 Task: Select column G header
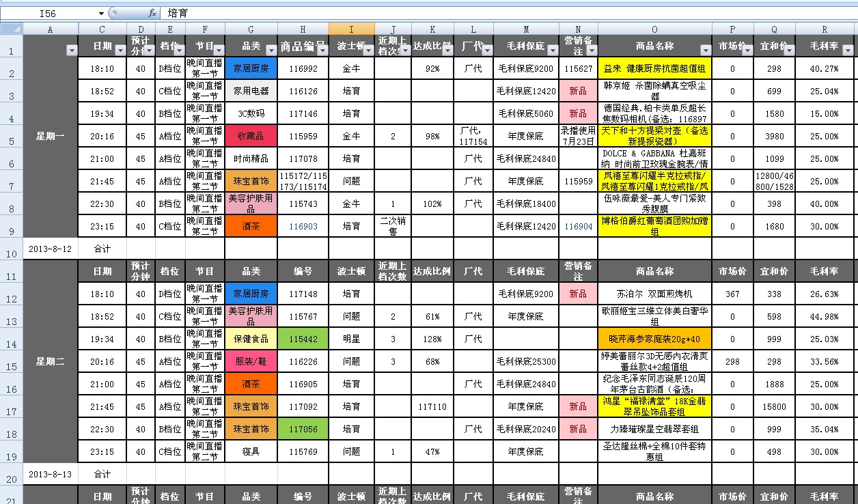pos(251,29)
